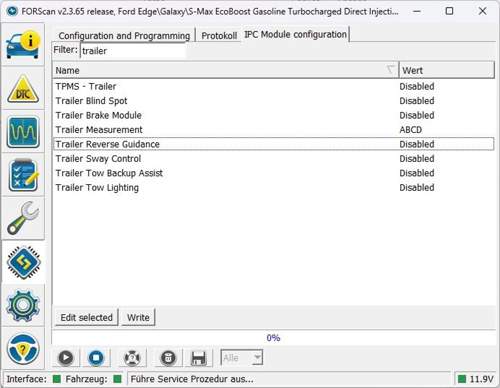Click the floppy disk save icon
Viewport: 500px width, 388px height.
coord(198,358)
